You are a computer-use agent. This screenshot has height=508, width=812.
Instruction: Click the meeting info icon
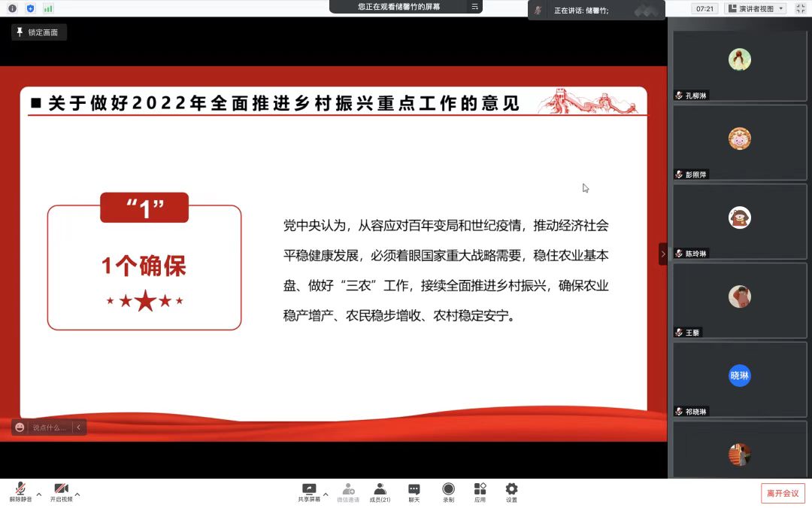[12, 8]
